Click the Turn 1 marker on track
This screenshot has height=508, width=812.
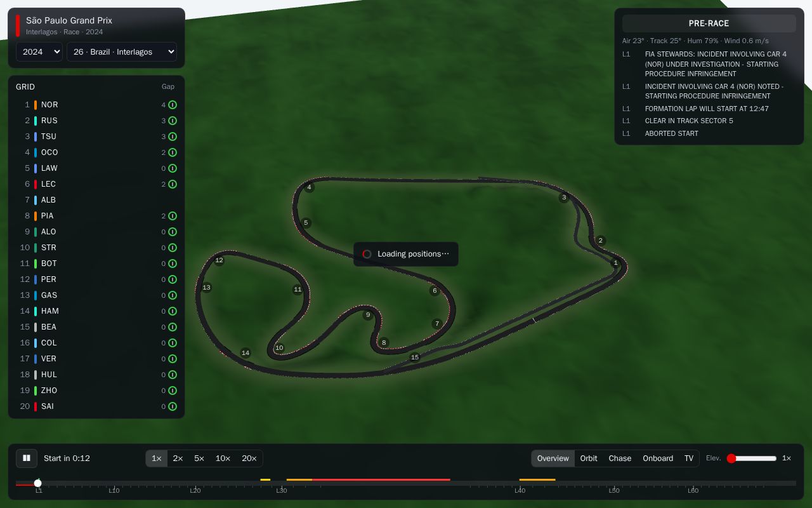(615, 263)
